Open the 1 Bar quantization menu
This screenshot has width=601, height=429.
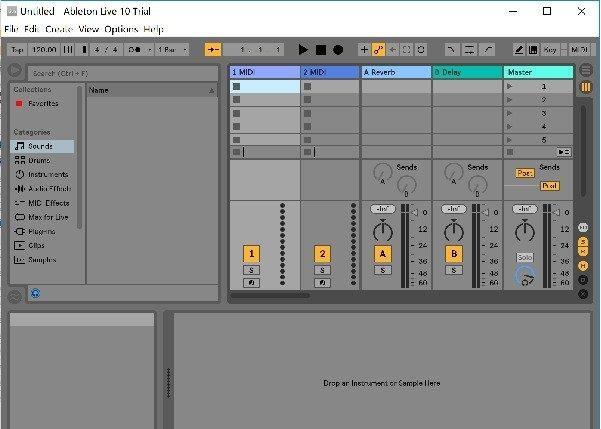pyautogui.click(x=172, y=50)
